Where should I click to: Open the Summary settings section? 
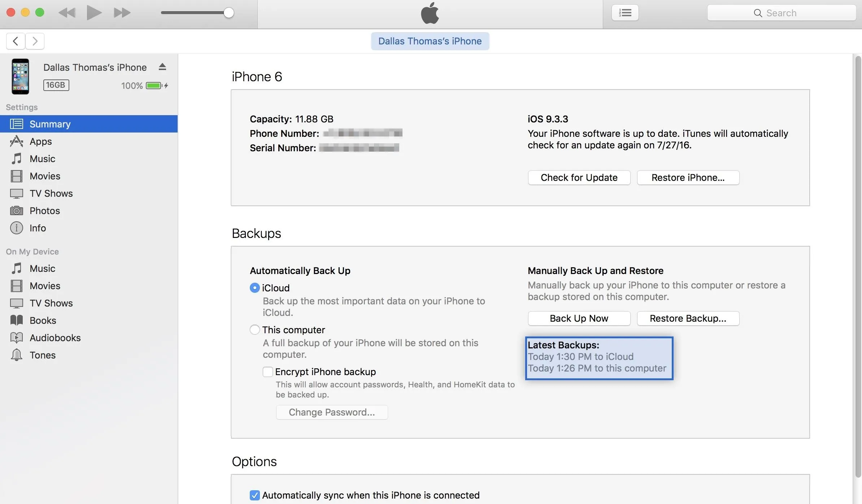(89, 124)
